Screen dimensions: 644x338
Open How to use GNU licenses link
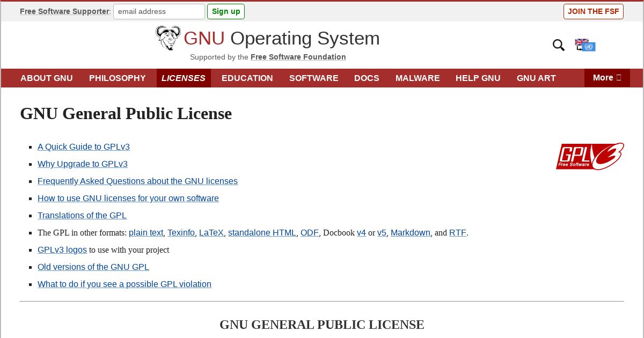click(128, 199)
